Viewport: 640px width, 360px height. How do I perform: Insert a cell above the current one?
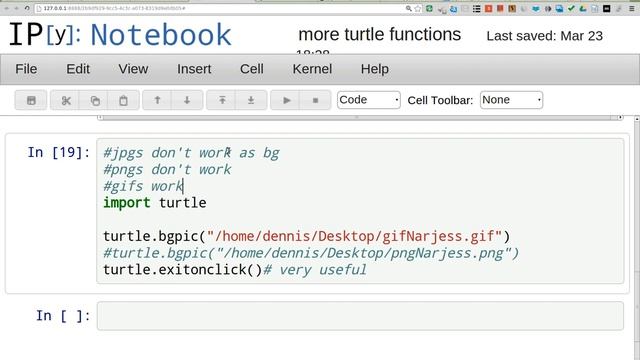point(222,100)
